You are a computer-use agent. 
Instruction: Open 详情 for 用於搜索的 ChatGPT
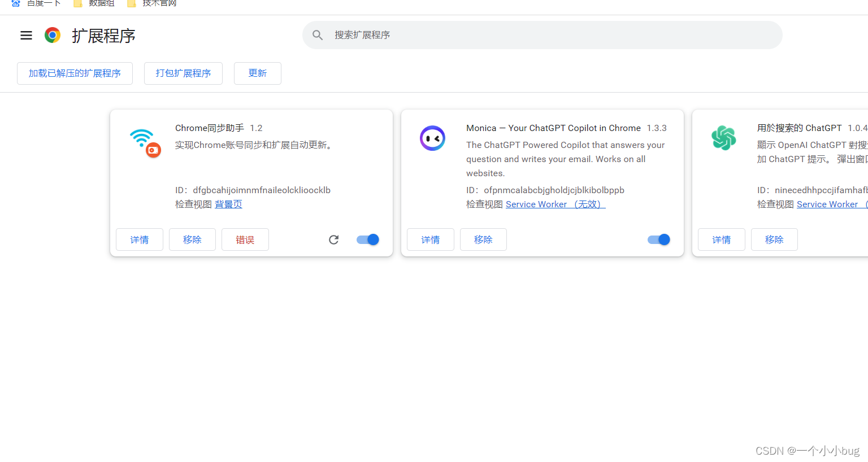pyautogui.click(x=722, y=239)
